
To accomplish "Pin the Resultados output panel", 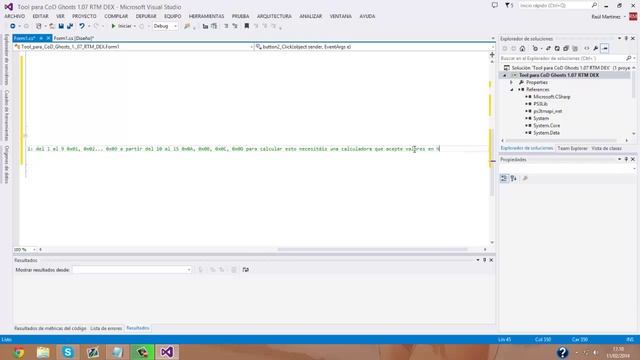I will pyautogui.click(x=484, y=260).
